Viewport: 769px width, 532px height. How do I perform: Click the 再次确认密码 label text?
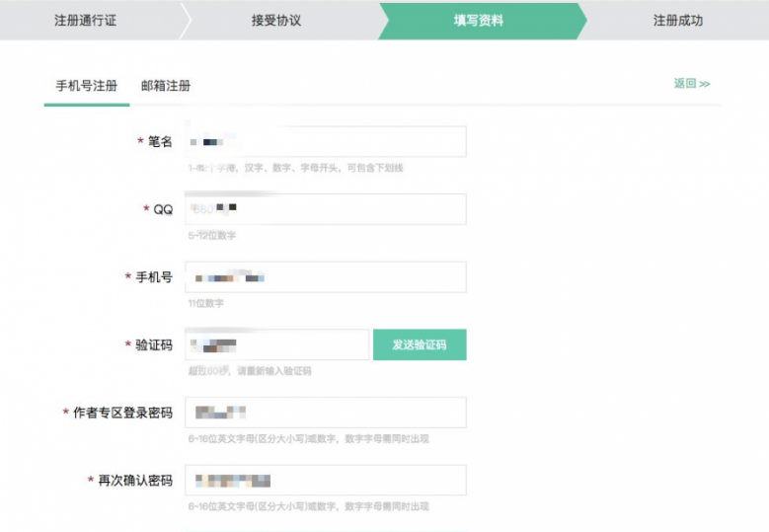[x=135, y=481]
